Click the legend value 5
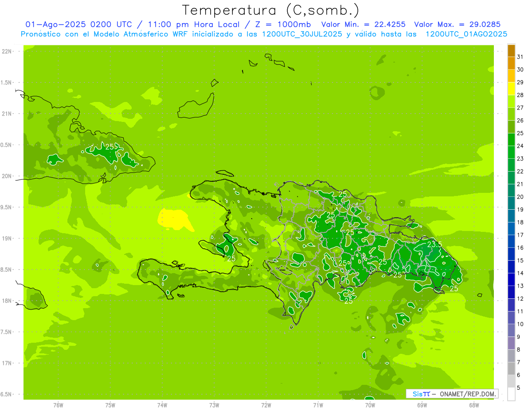Screen dimensions: 532x411 (x=519, y=388)
